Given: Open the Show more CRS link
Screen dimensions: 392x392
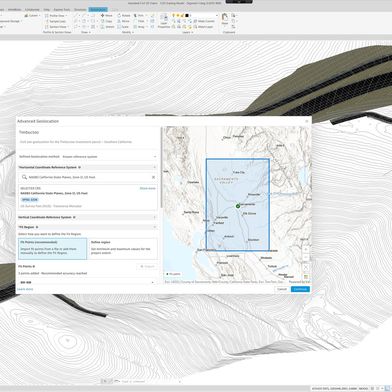Looking at the screenshot, I should pos(148,188).
